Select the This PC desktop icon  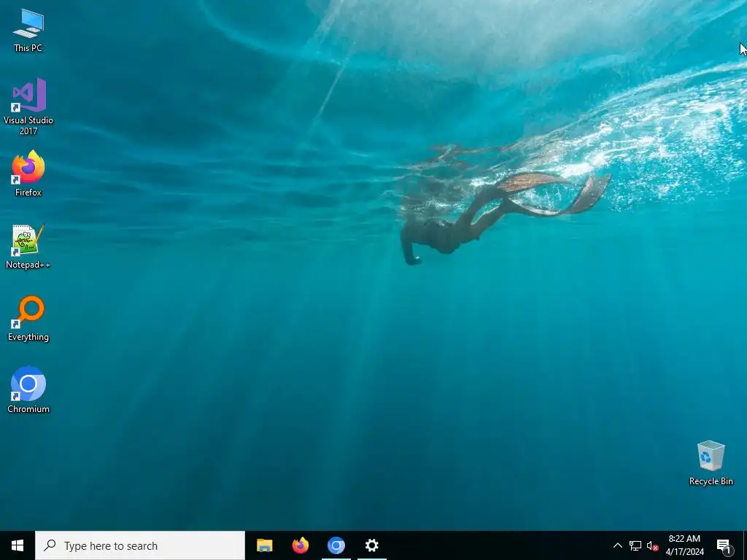(28, 31)
